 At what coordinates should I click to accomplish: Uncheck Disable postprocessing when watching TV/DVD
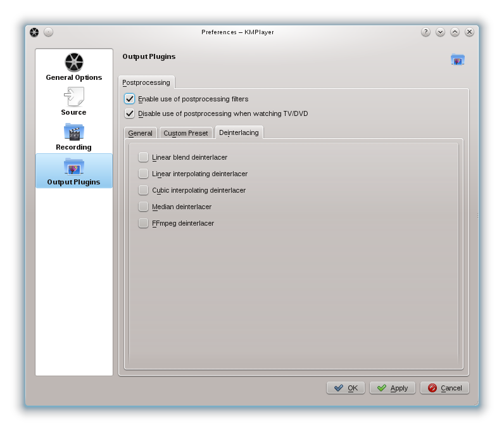[130, 113]
